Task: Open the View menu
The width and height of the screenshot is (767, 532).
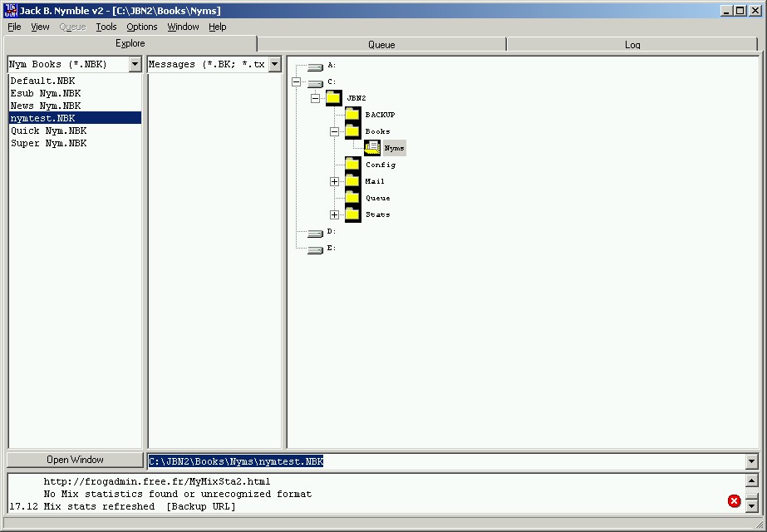Action: tap(40, 27)
